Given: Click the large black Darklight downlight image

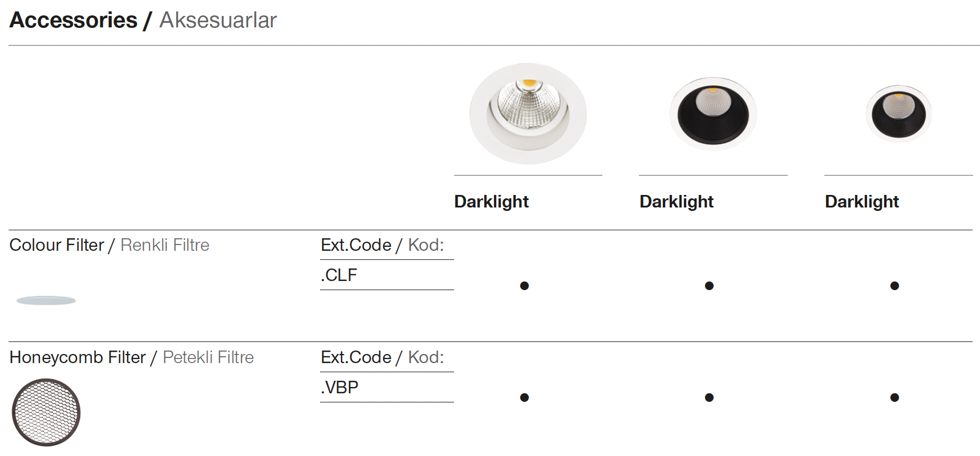Looking at the screenshot, I should 713,113.
